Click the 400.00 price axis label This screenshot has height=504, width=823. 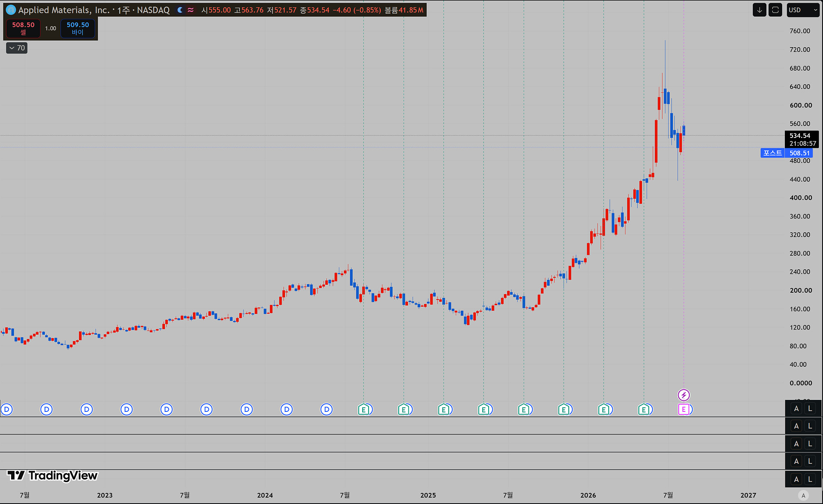801,198
